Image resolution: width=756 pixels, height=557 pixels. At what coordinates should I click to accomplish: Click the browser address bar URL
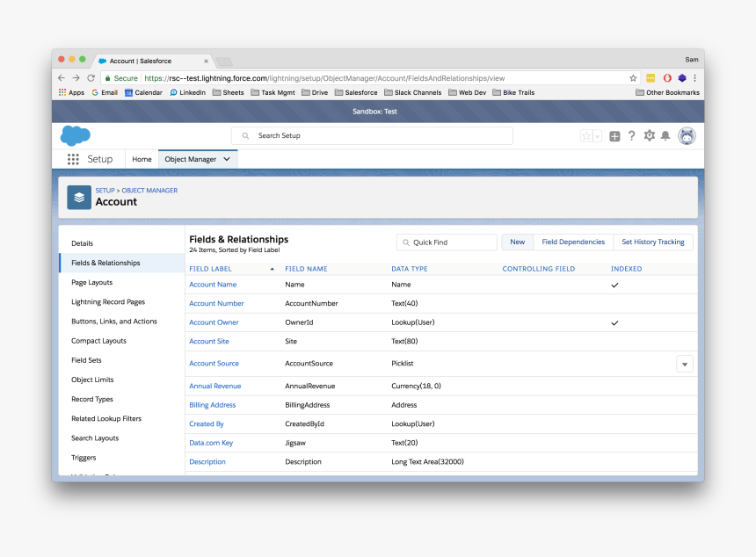click(324, 78)
